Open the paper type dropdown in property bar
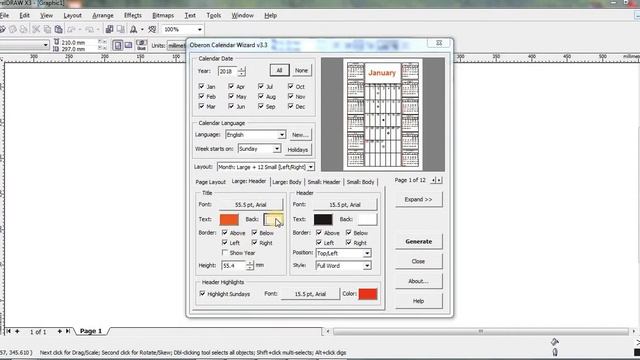 pyautogui.click(x=45, y=45)
